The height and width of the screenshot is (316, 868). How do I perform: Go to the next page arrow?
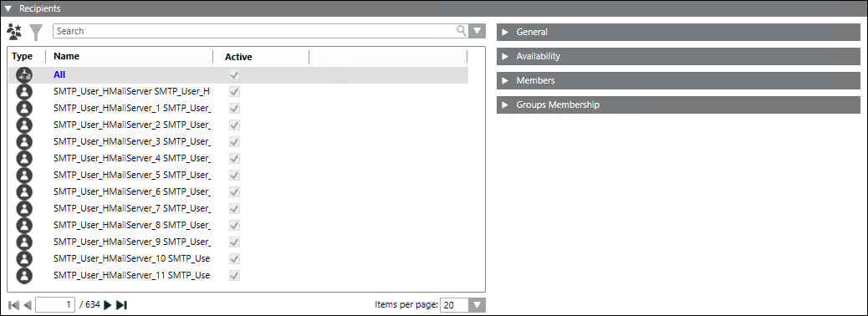coord(108,305)
